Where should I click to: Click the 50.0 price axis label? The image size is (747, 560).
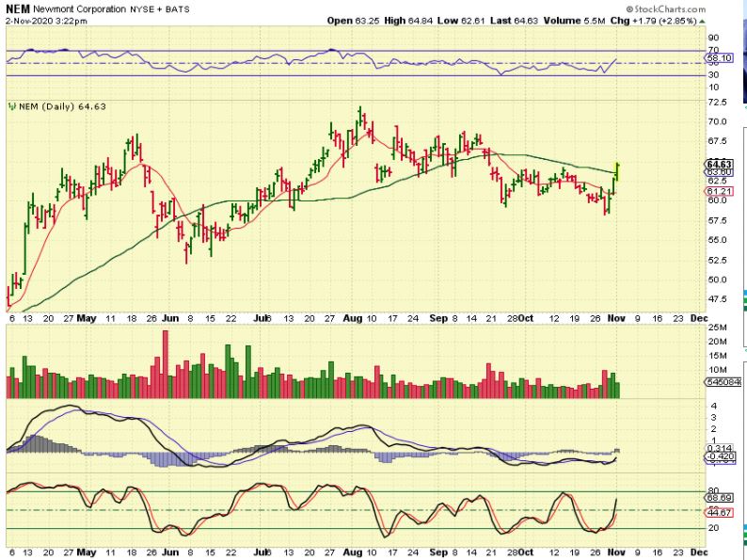[x=718, y=280]
